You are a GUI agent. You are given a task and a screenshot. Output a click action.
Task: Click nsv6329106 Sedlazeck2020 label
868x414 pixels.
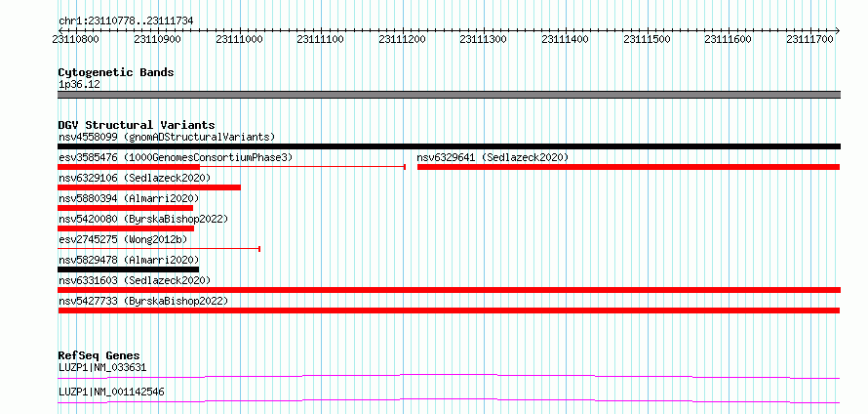click(135, 178)
